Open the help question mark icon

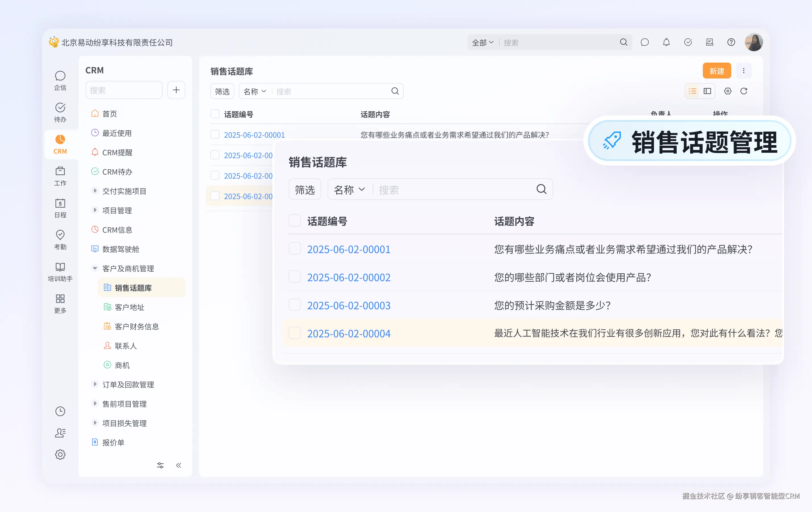[x=731, y=42]
